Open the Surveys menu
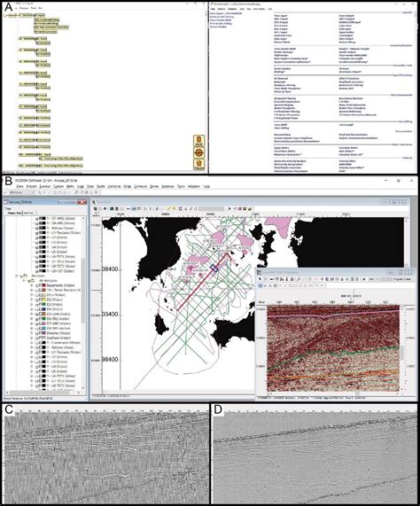Viewport: 420px width, 506px height. point(45,186)
